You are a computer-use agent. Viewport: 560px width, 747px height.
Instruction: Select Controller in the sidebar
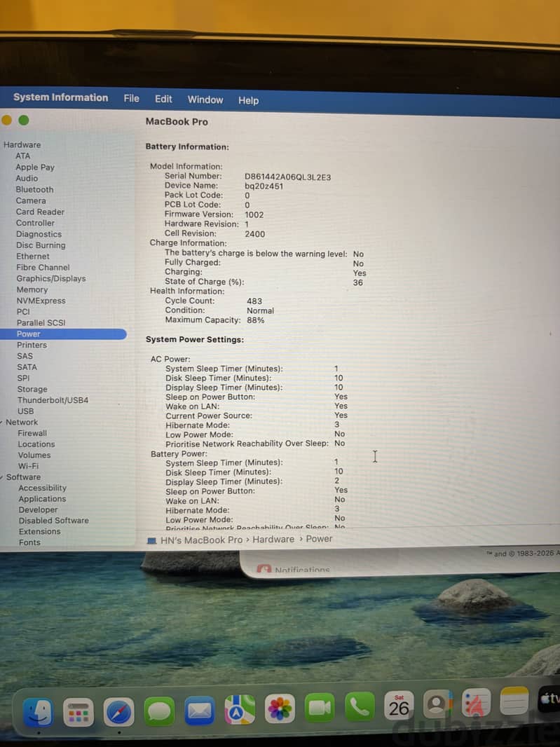pyautogui.click(x=35, y=223)
